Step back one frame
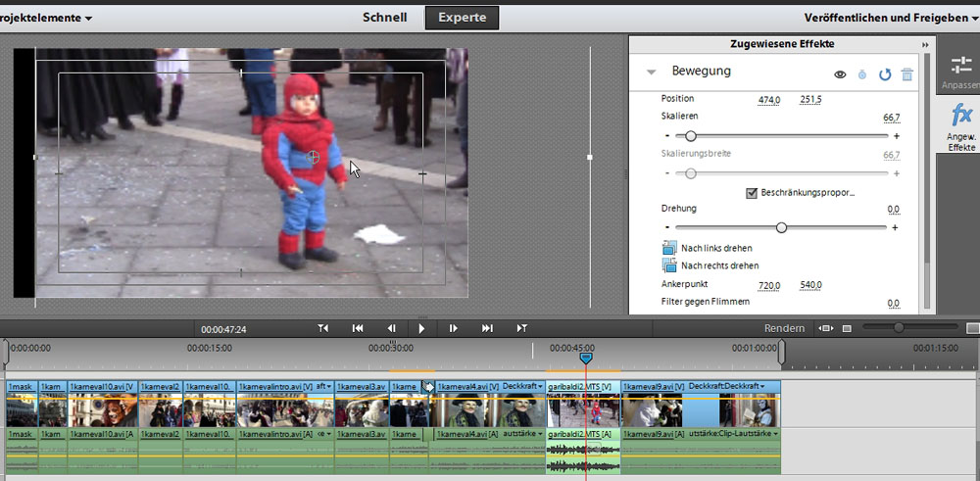Viewport: 980px width, 481px height. click(391, 328)
